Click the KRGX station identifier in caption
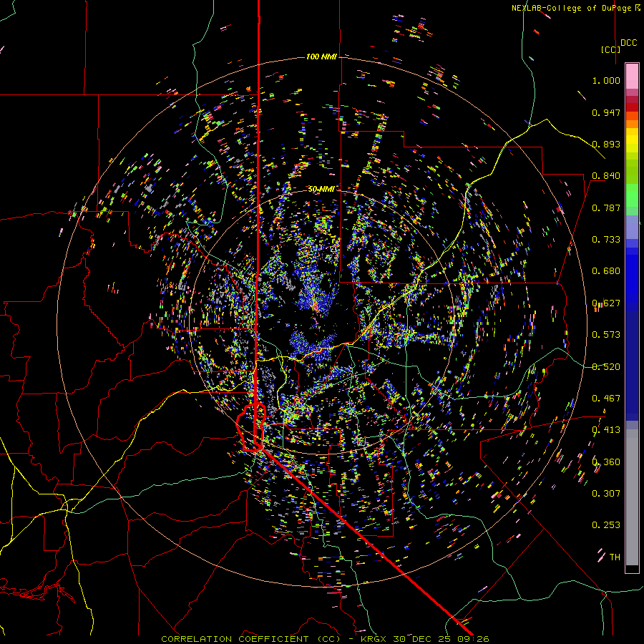 point(374,639)
